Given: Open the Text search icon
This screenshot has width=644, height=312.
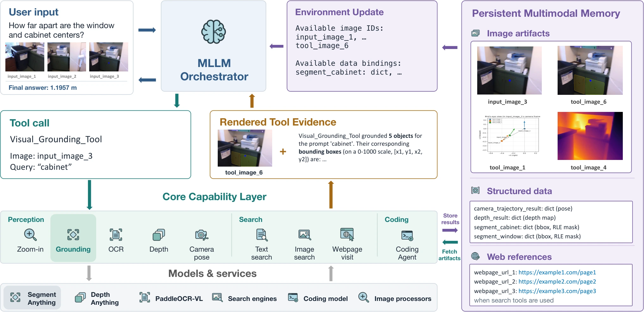Looking at the screenshot, I should click(262, 235).
